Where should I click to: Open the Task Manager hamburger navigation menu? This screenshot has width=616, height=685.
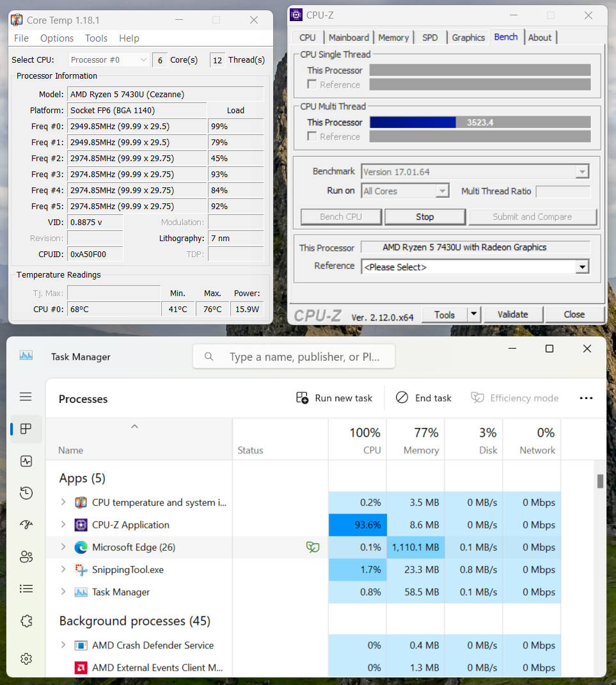(x=26, y=397)
